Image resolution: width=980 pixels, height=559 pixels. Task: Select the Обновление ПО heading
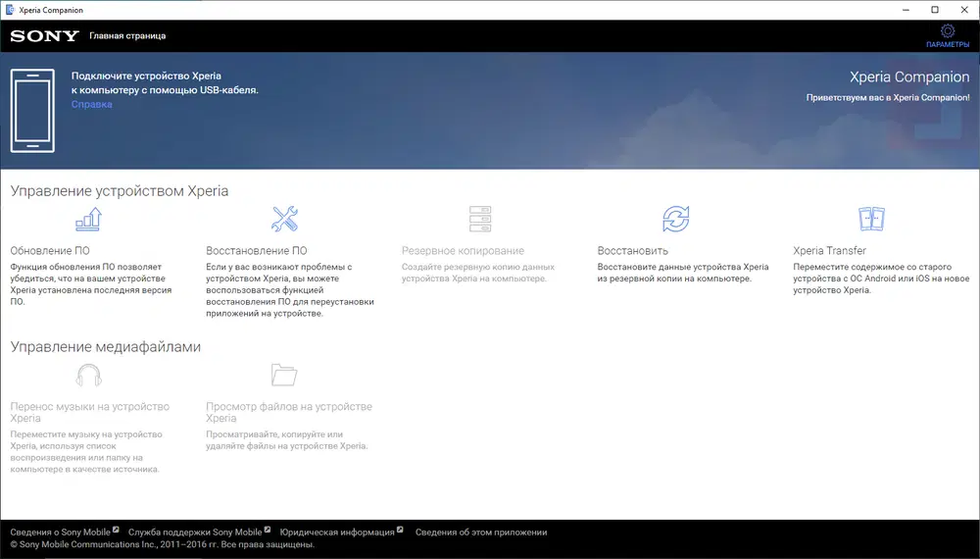tap(50, 251)
